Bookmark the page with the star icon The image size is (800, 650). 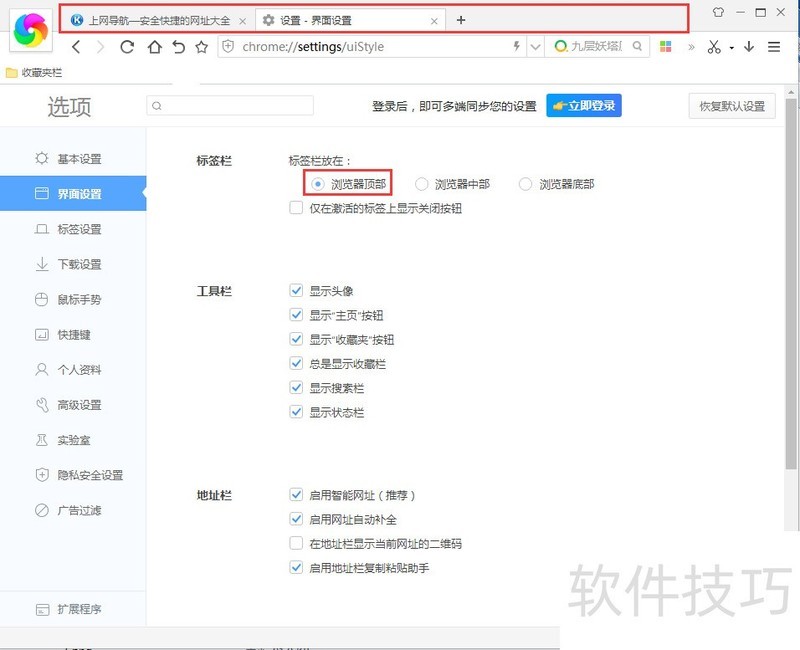[x=202, y=47]
